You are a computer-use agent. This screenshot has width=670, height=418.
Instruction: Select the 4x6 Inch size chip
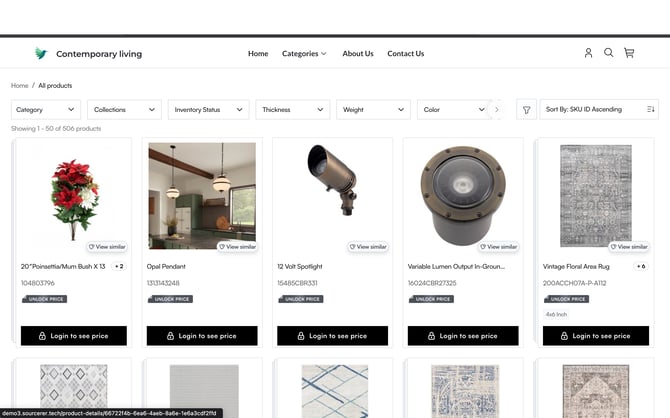(x=556, y=314)
